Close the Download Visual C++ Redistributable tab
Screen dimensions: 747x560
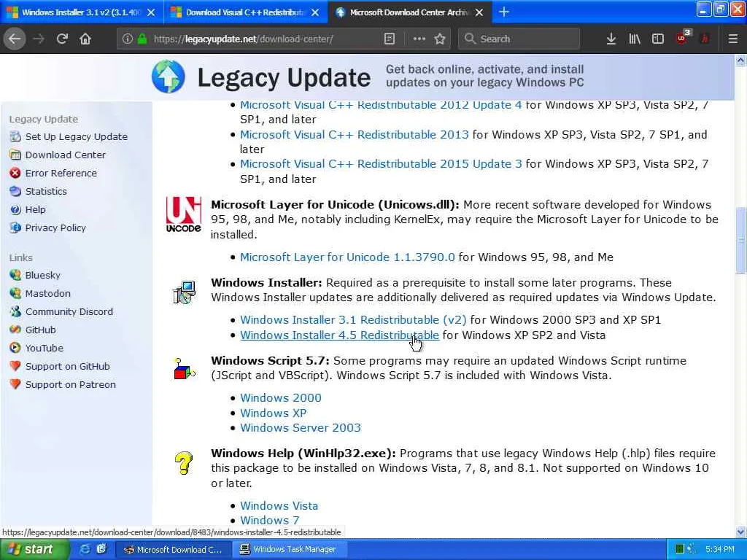point(315,12)
